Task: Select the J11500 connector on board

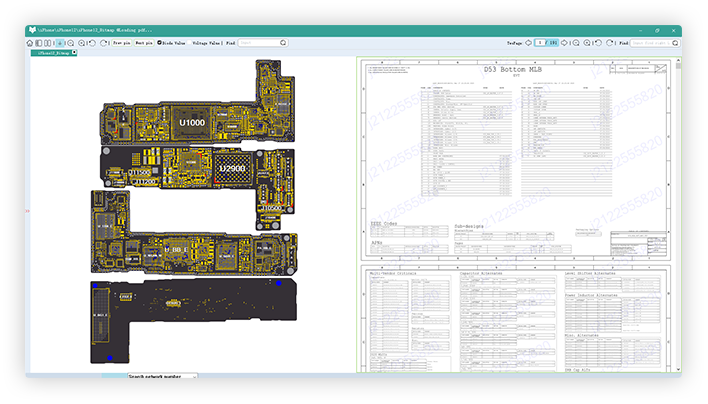Action: click(x=139, y=172)
